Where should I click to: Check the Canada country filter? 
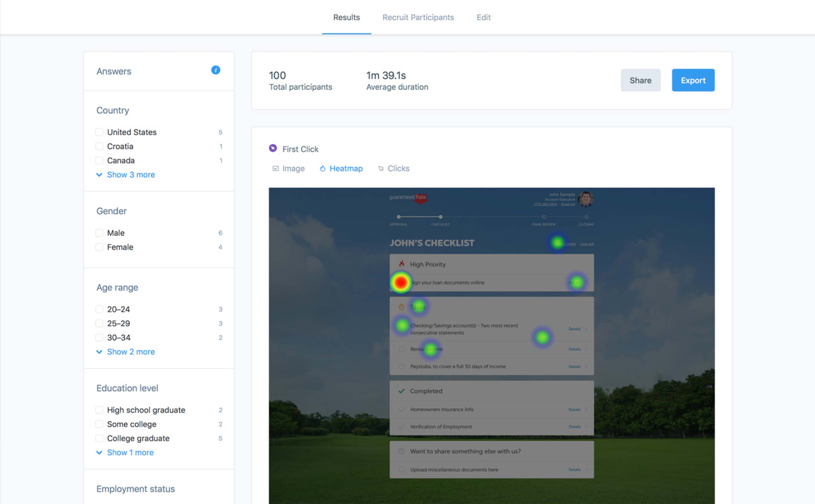[99, 161]
